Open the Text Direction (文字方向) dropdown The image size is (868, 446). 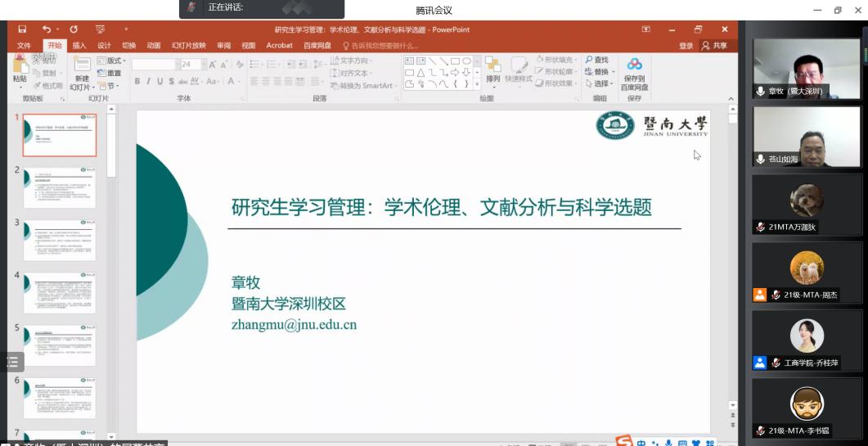tap(352, 61)
